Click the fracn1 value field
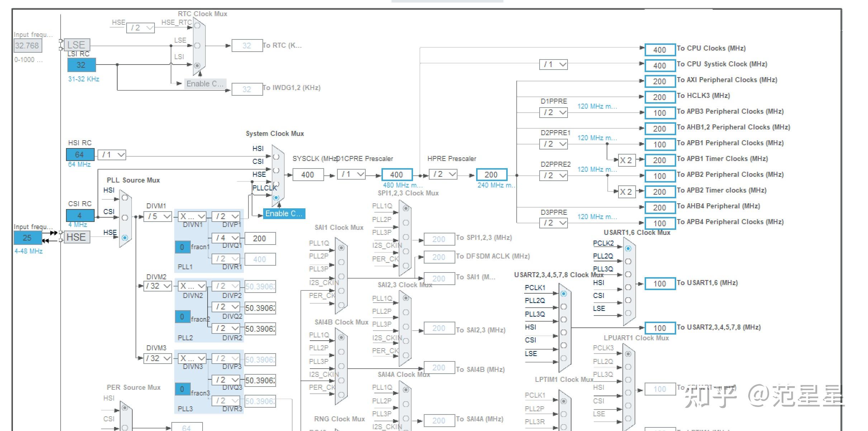 (x=182, y=247)
